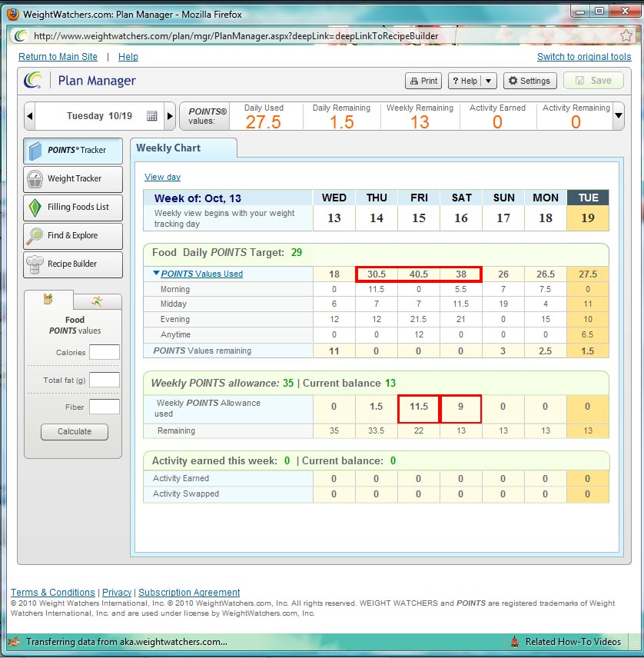Open Settings with the gear button
This screenshot has height=658, width=644.
(x=530, y=81)
